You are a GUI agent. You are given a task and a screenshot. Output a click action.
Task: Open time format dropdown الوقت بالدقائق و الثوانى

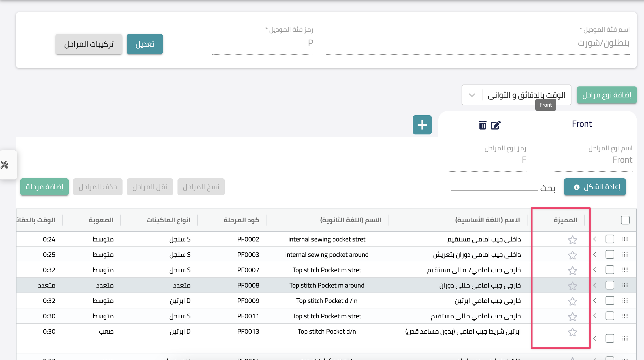pyautogui.click(x=516, y=95)
